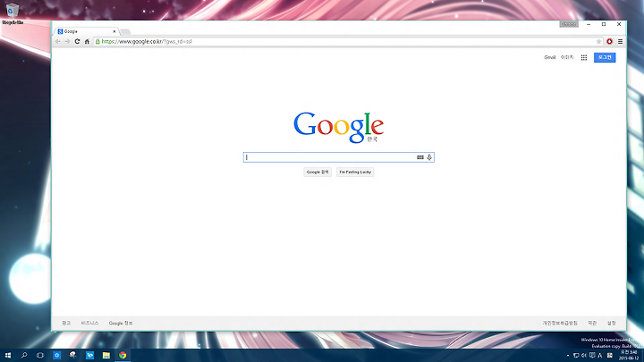Open Task View from the taskbar

(40, 356)
